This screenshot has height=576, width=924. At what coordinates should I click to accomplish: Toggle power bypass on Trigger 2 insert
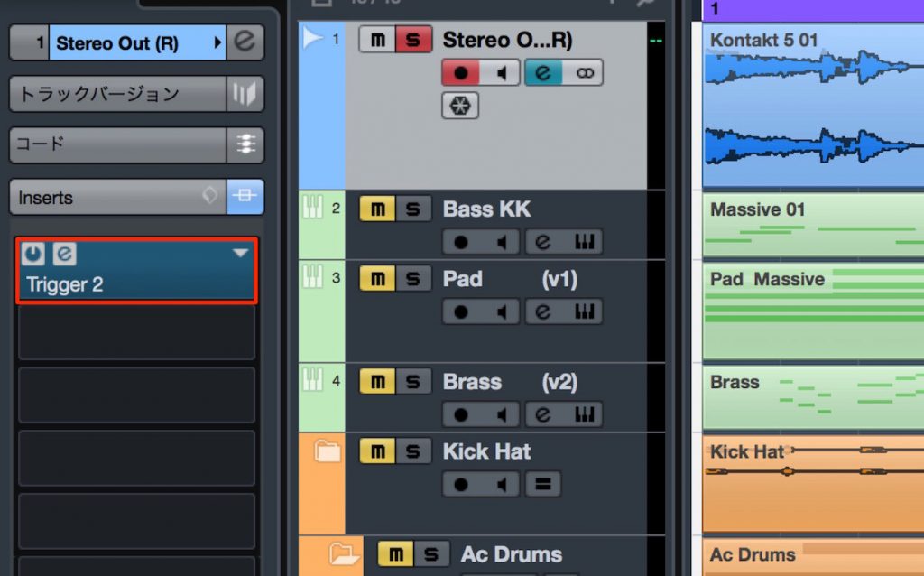[33, 255]
